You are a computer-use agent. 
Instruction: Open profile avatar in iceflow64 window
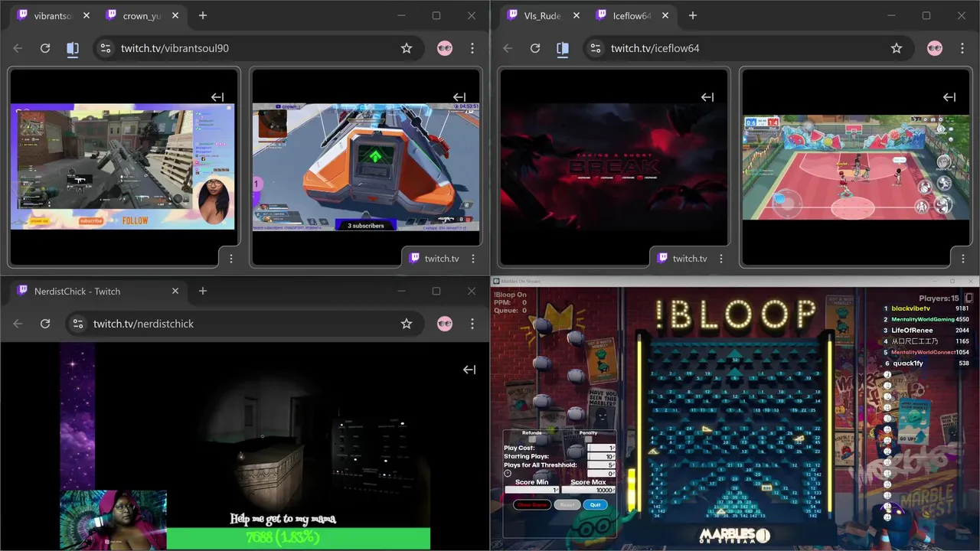point(935,48)
